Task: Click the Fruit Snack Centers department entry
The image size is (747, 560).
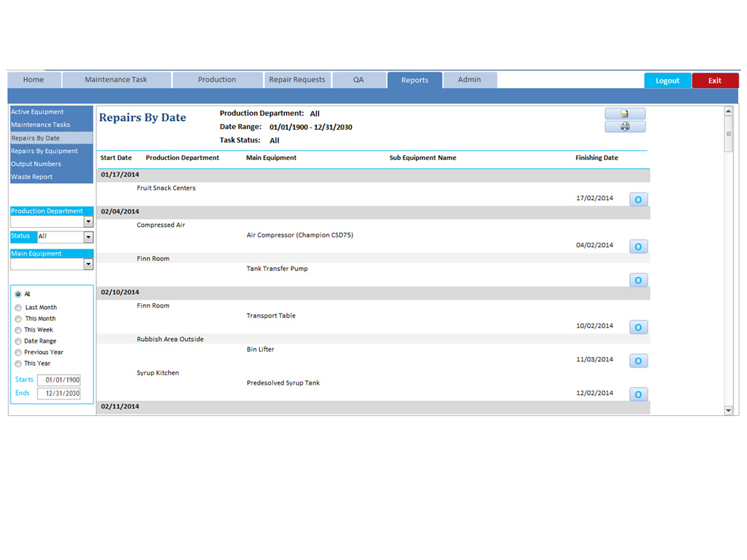Action: pos(167,188)
